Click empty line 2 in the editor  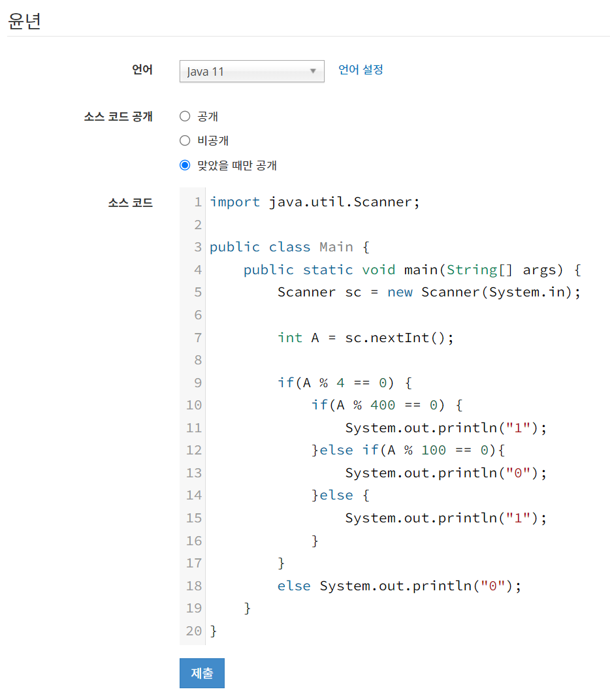406,225
